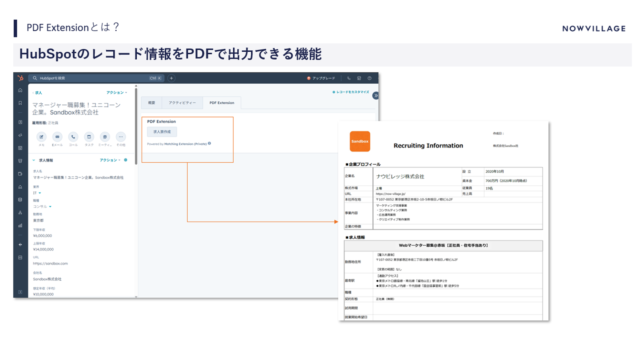This screenshot has height=342, width=644.
Task: Click the 上限年収 value ¥14,000,000
Action: pos(43,249)
